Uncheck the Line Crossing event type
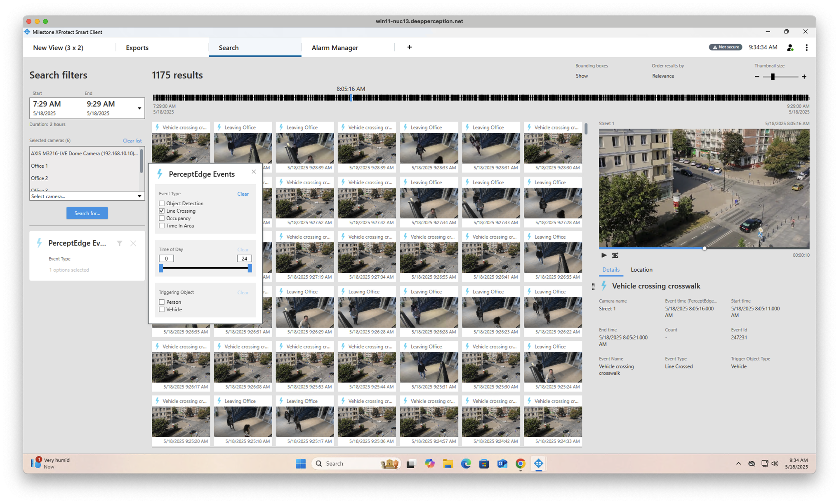Viewport: 839px width, 504px height. pos(162,211)
